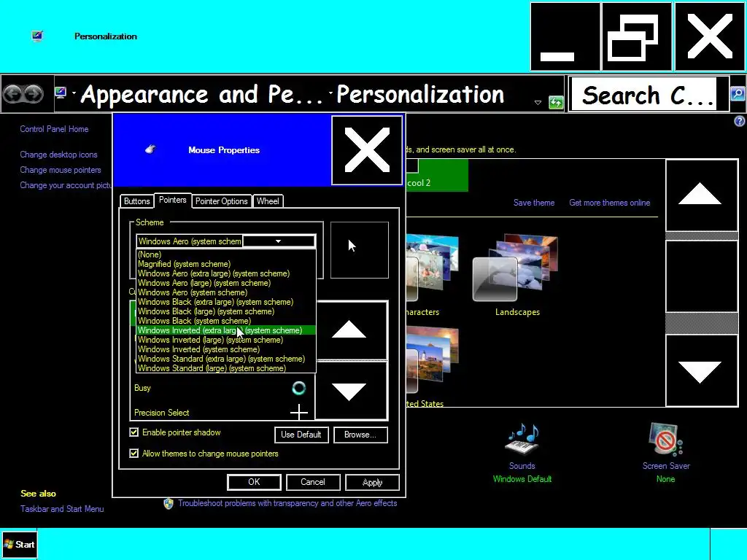Switch to the Buttons tab
This screenshot has height=560, width=747.
136,201
